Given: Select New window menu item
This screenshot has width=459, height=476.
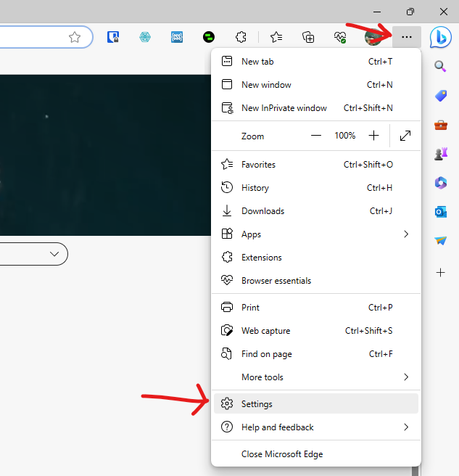Looking at the screenshot, I should tap(316, 85).
